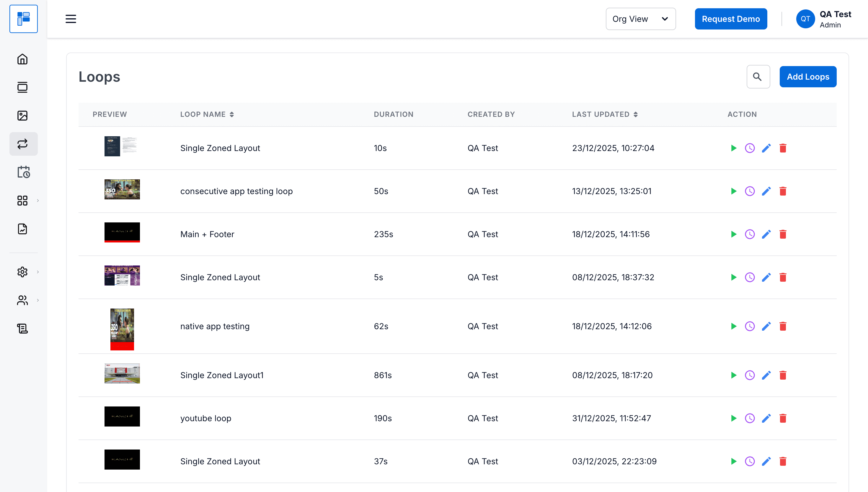868x492 pixels.
Task: Edit the native app testing loop
Action: pos(766,326)
